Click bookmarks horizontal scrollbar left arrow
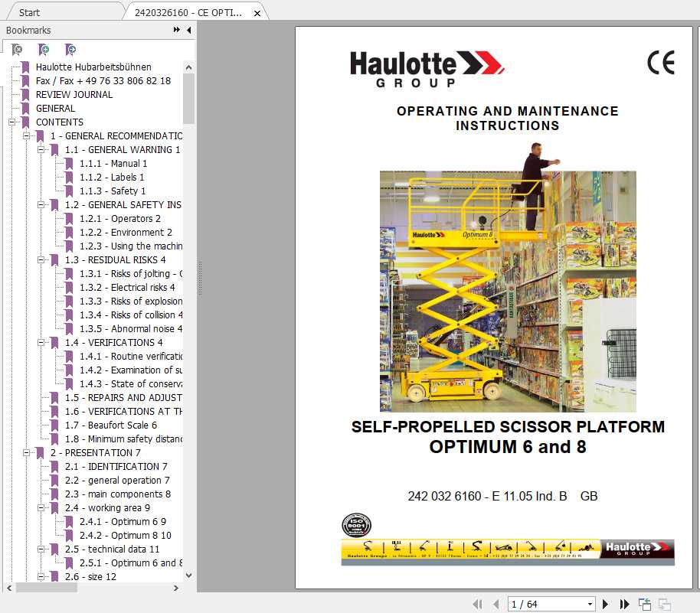 pos(9,588)
